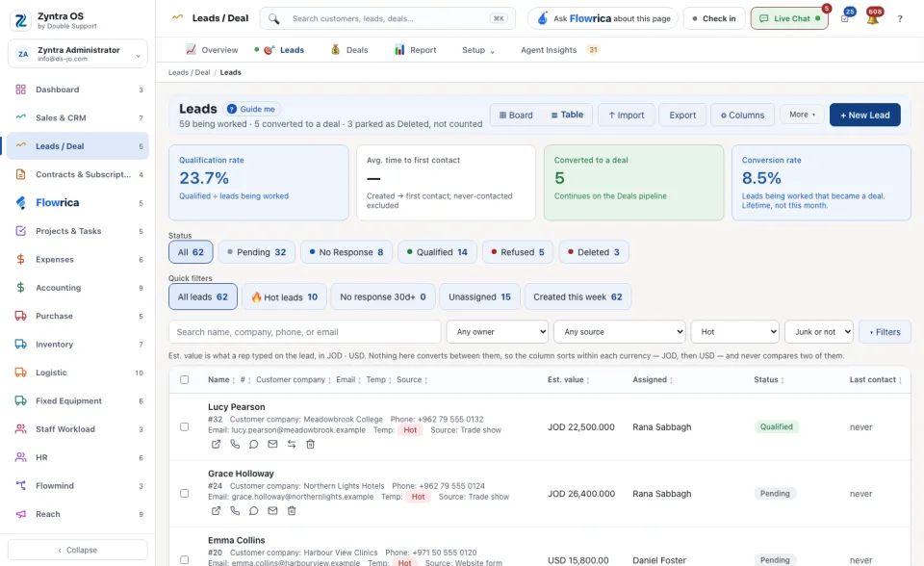
Task: Click Ask Flowrica about this page
Action: [x=603, y=18]
